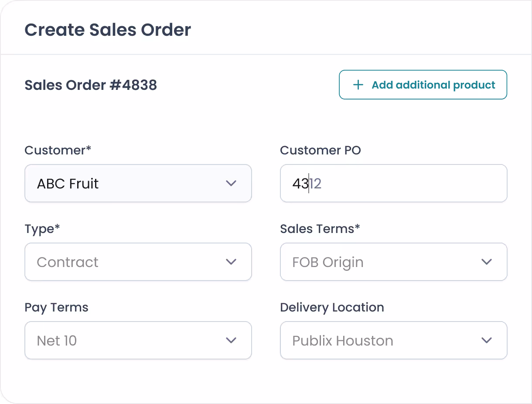The height and width of the screenshot is (404, 532).
Task: Open the Customer selector showing ABC Fruit
Action: [138, 183]
